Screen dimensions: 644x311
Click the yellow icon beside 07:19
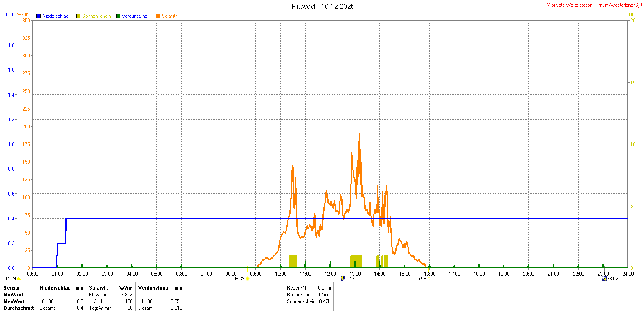pos(19,279)
